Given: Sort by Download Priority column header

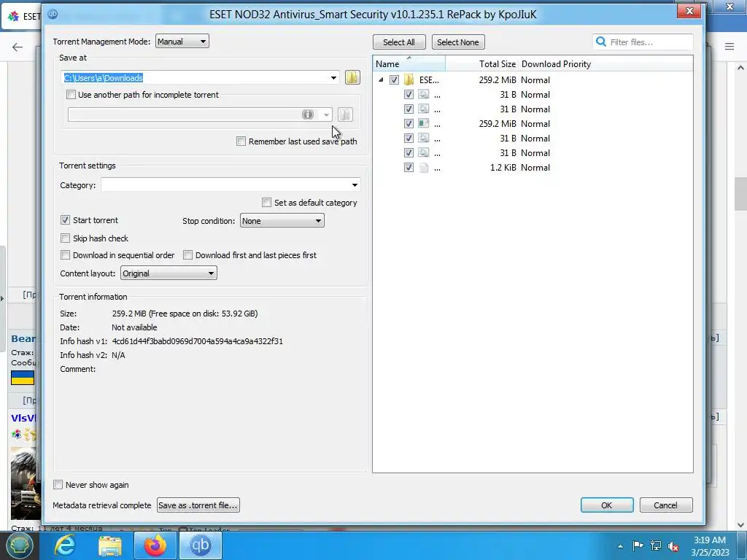Looking at the screenshot, I should pyautogui.click(x=556, y=64).
